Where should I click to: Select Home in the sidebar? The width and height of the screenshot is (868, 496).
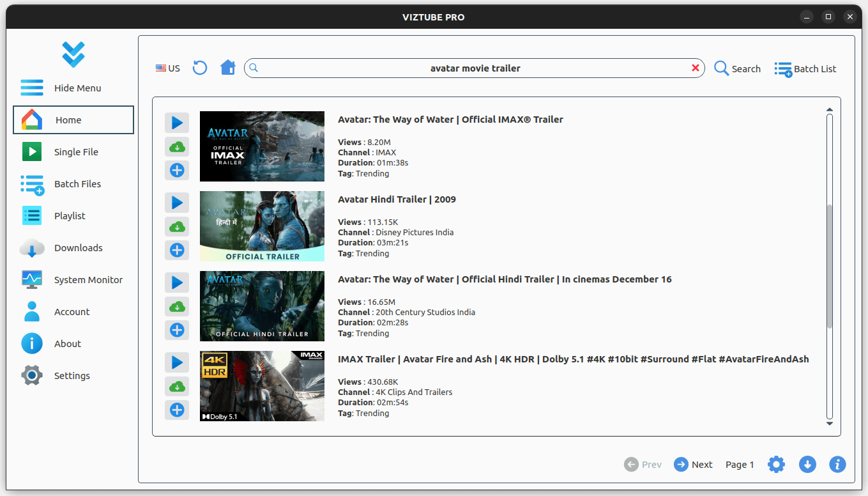[73, 120]
